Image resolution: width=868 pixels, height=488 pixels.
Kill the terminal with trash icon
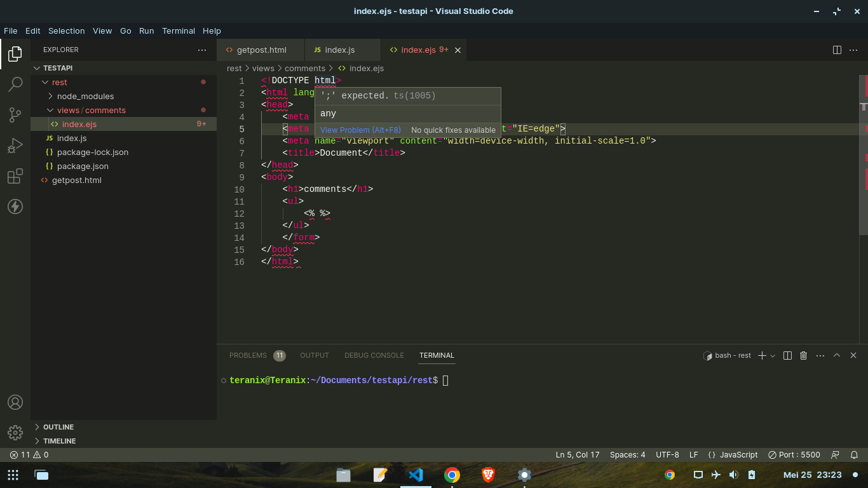803,355
